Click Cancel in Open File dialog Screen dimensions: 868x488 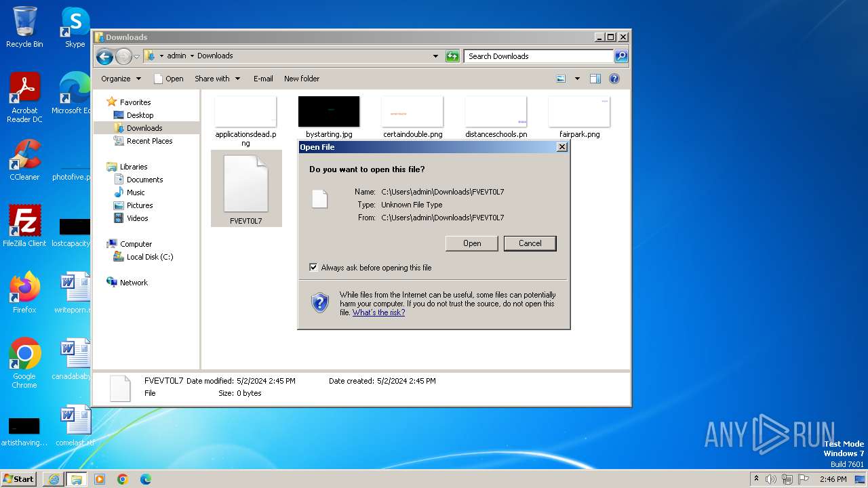click(530, 243)
